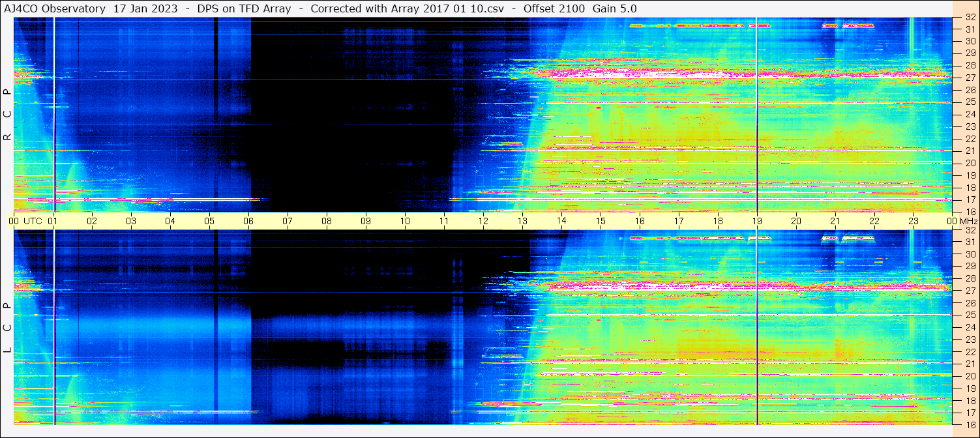Select the 03 hour tick on UTC axis

point(131,221)
